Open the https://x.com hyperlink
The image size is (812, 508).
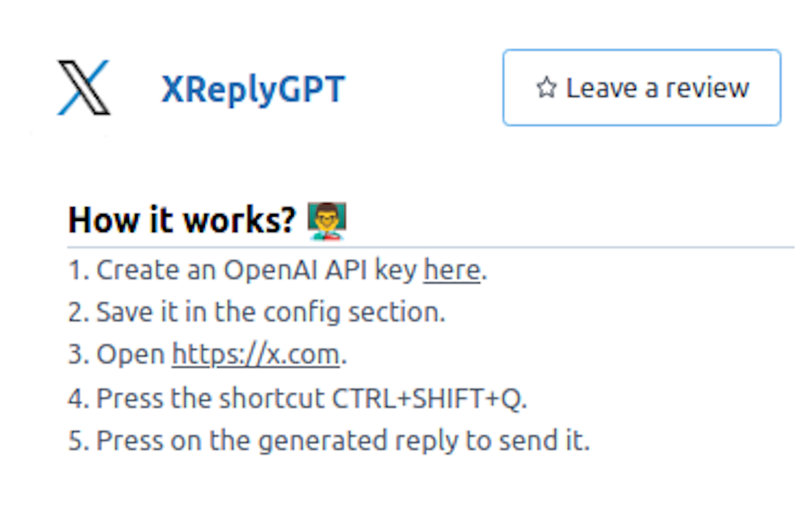pos(254,354)
